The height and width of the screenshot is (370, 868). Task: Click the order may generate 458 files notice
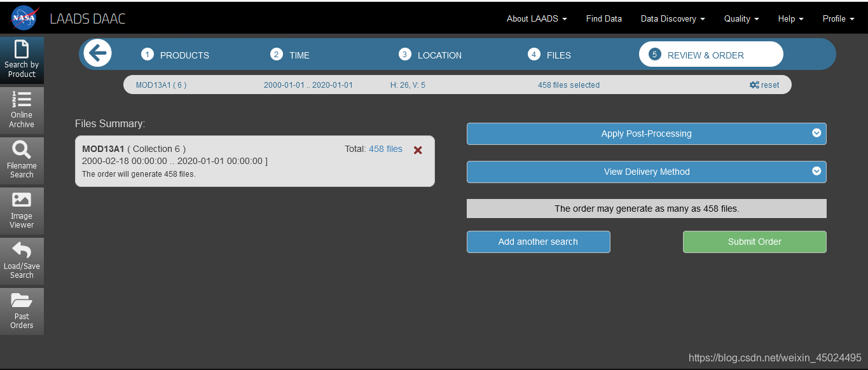(647, 209)
